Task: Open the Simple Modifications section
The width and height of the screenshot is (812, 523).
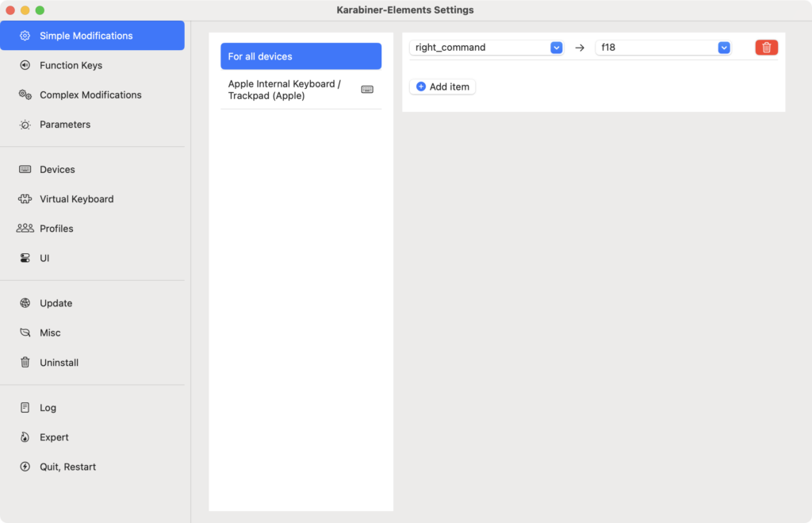Action: 92,36
